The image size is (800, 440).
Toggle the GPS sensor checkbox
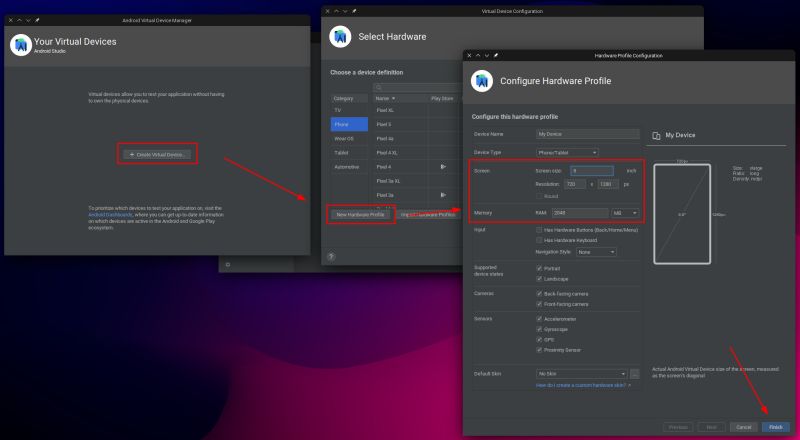pos(539,339)
